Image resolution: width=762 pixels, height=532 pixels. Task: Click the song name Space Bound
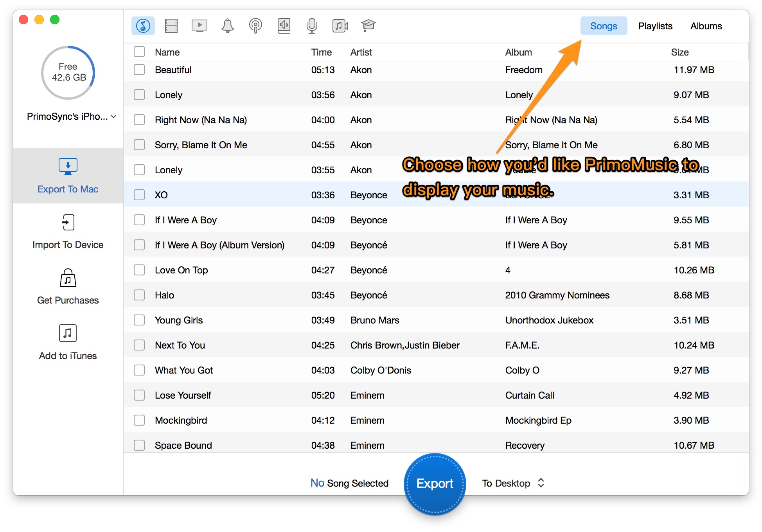coord(183,445)
